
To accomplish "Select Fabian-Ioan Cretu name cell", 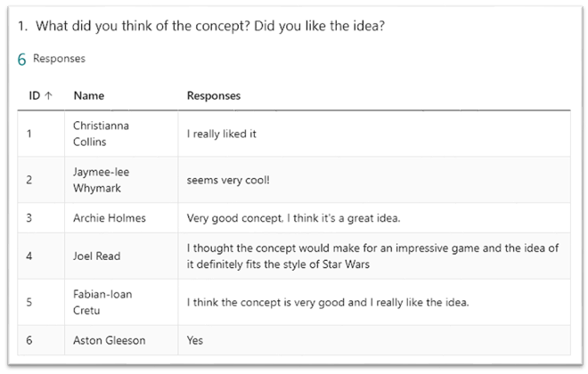I will pyautogui.click(x=101, y=302).
